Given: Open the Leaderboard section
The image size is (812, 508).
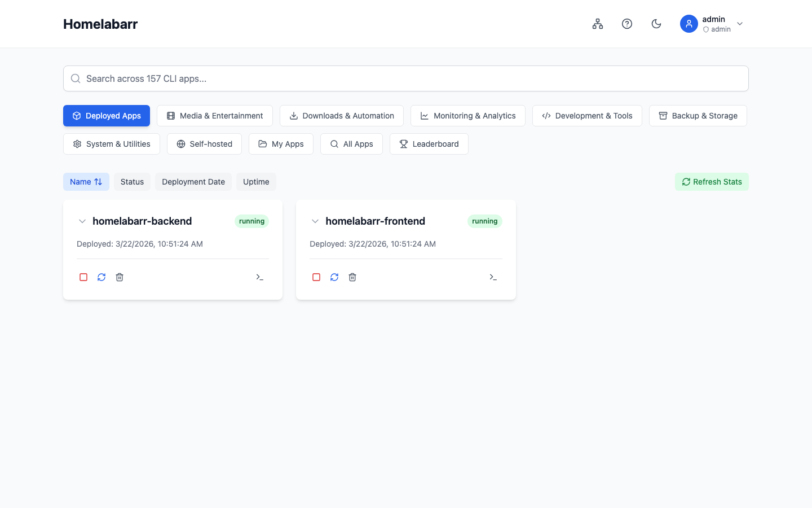Looking at the screenshot, I should pyautogui.click(x=429, y=144).
